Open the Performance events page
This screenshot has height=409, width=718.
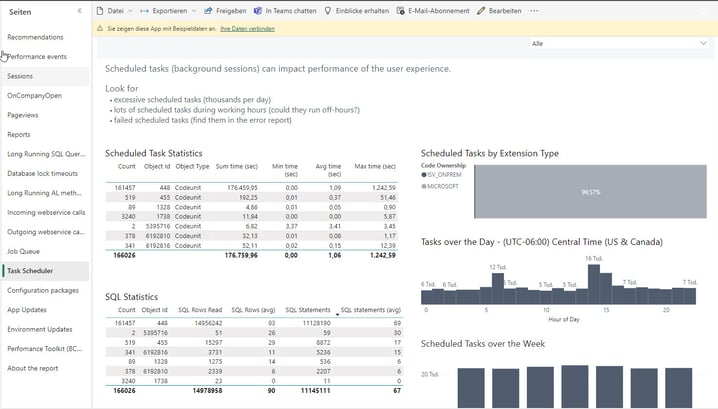click(x=37, y=57)
